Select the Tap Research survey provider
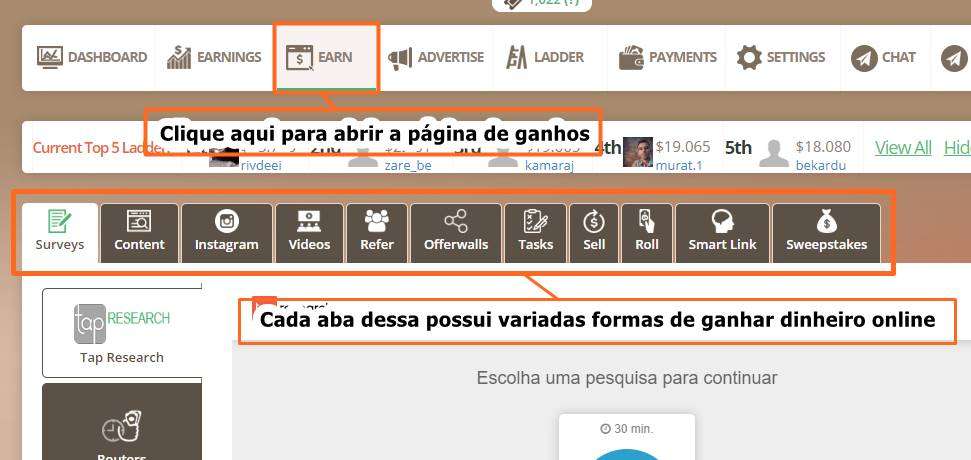 point(122,333)
